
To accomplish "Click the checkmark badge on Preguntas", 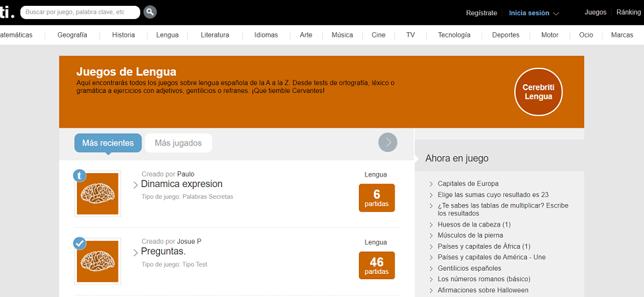I will click(x=80, y=243).
